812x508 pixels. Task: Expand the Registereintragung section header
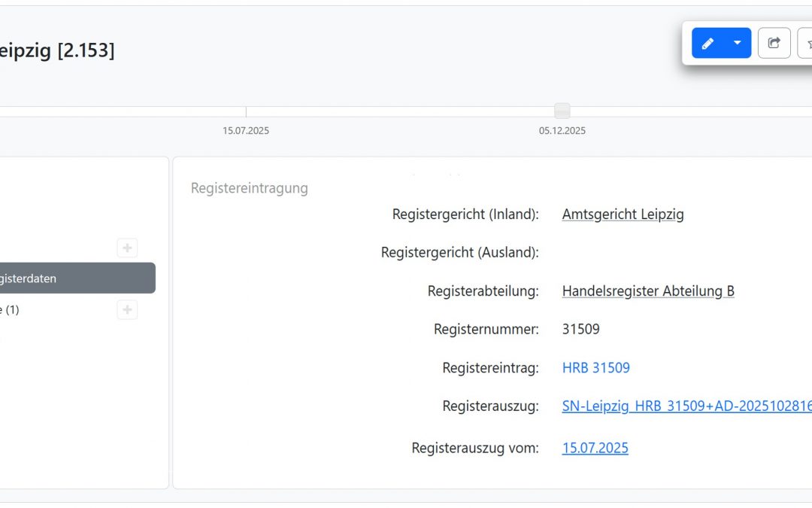(x=249, y=187)
